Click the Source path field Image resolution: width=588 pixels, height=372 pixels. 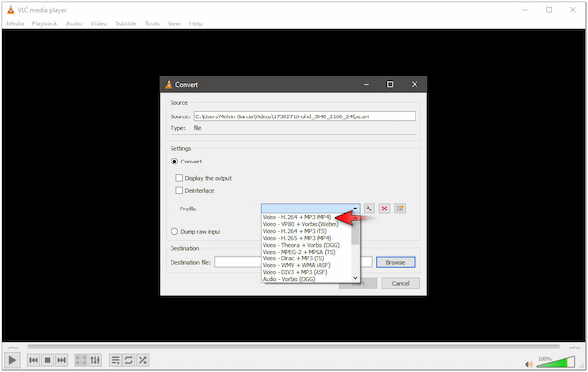click(305, 116)
